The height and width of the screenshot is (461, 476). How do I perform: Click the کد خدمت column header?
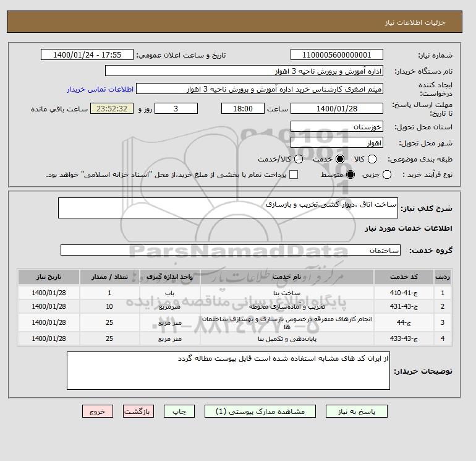point(404,277)
